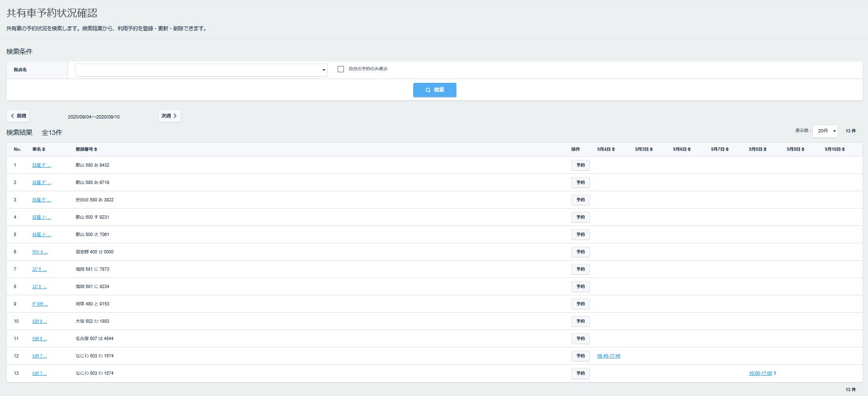This screenshot has width=868, height=396.
Task: Open car name link in row No. 13
Action: point(39,373)
